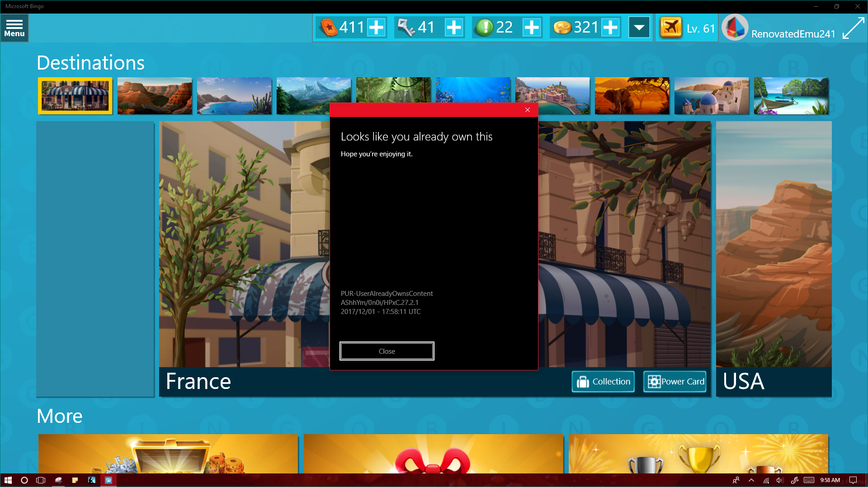The height and width of the screenshot is (487, 868).
Task: Select the coastal cactus beach thumbnail
Action: point(234,96)
